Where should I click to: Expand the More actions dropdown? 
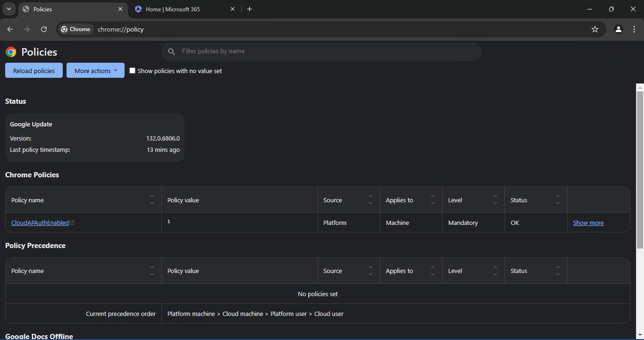tap(95, 71)
